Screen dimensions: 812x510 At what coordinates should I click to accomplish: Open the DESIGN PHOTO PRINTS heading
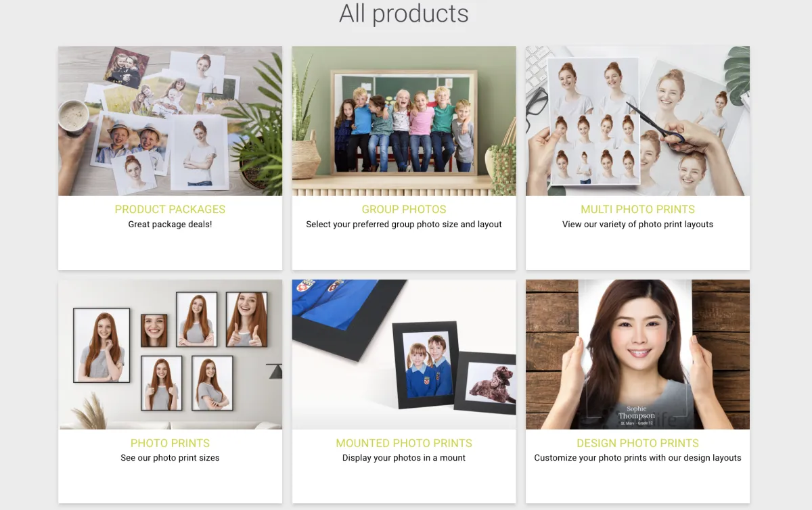click(x=637, y=443)
